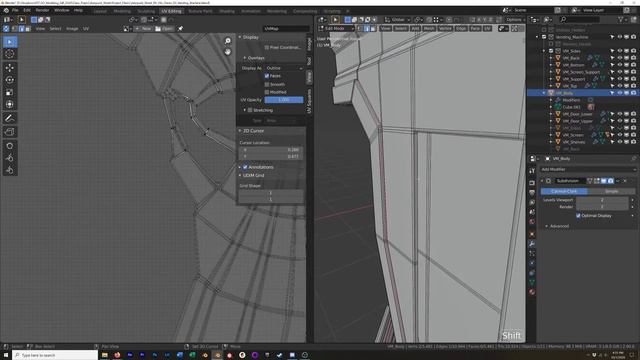Choose the Rotate tool in UV editor

tap(10, 80)
